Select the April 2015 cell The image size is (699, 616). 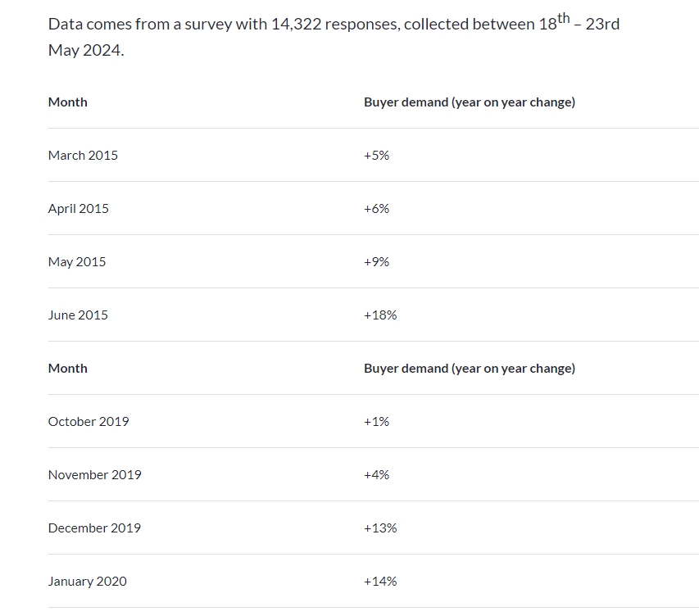point(79,209)
